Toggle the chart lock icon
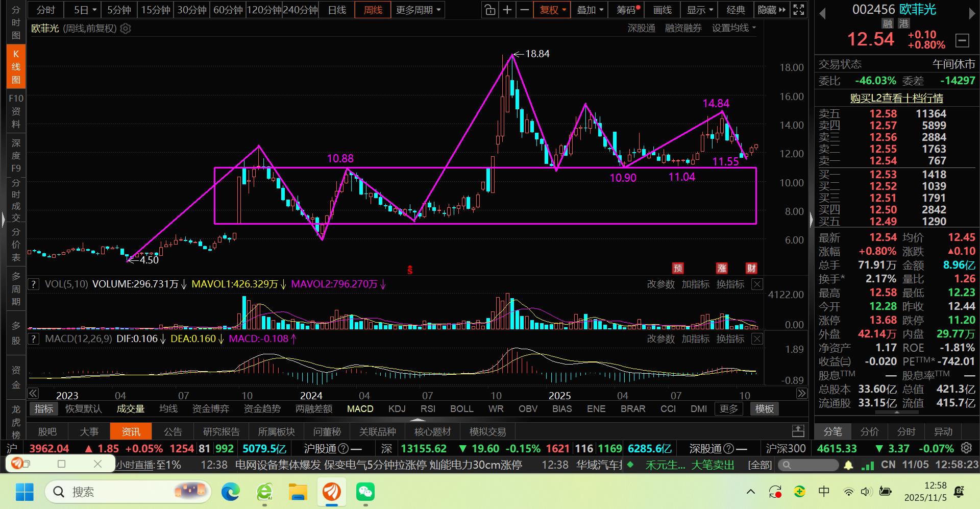Image resolution: width=980 pixels, height=509 pixels. point(489,10)
